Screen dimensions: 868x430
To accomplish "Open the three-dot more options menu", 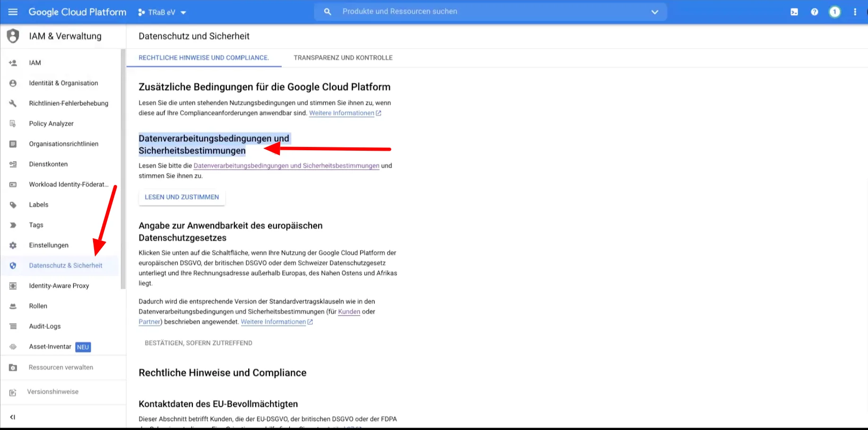I will coord(855,12).
